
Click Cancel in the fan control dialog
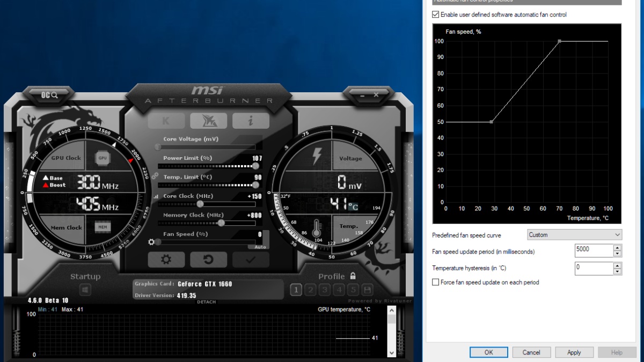coord(531,352)
